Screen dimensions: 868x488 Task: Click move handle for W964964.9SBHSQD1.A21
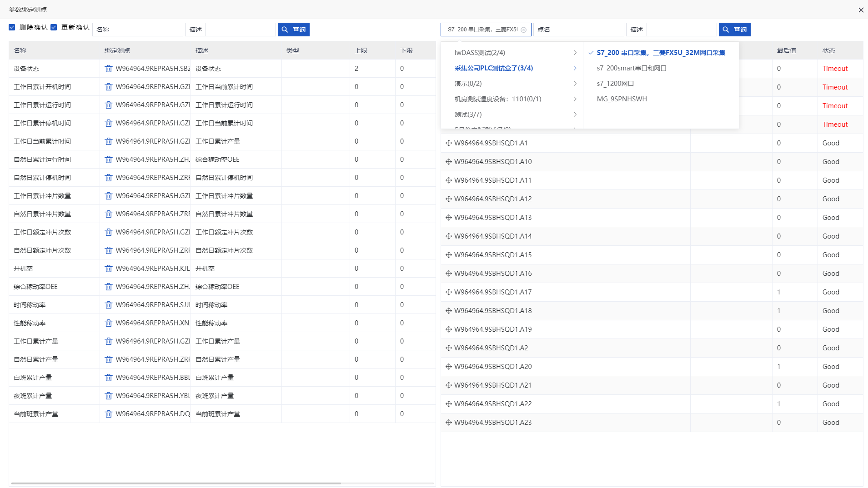[x=449, y=385]
